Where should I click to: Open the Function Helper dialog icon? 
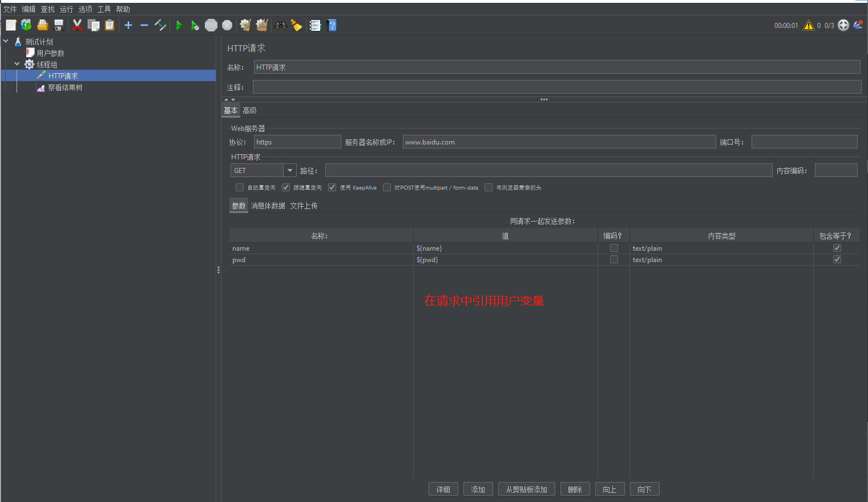[x=315, y=25]
